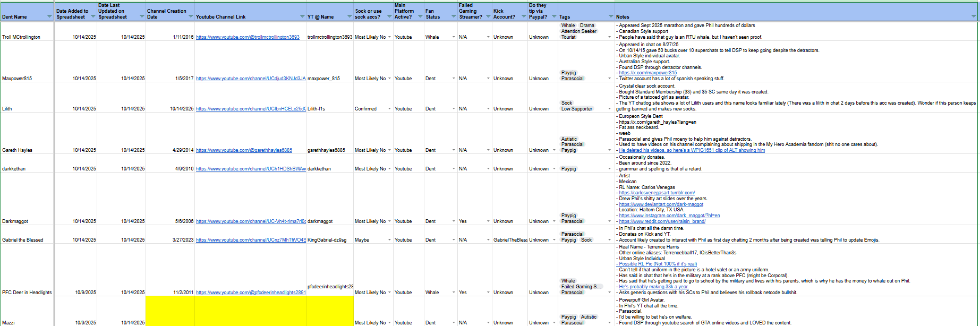Open Maxpower815 YouTube channel link

251,79
